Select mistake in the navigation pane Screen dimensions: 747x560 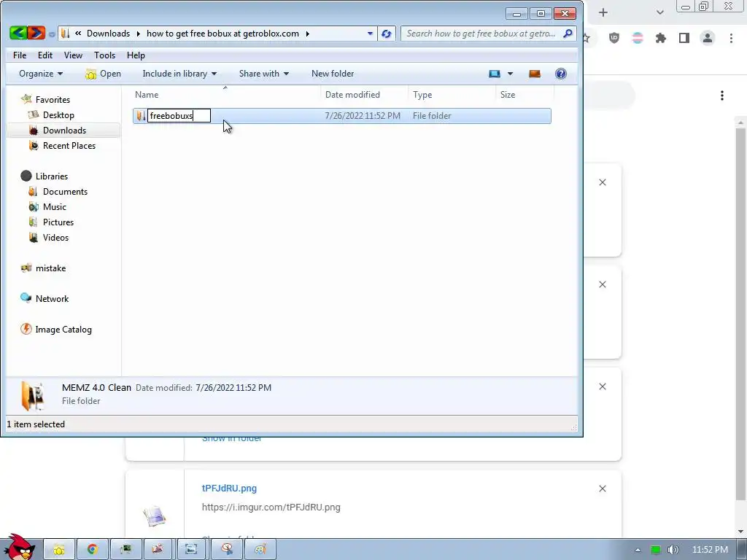click(43, 268)
